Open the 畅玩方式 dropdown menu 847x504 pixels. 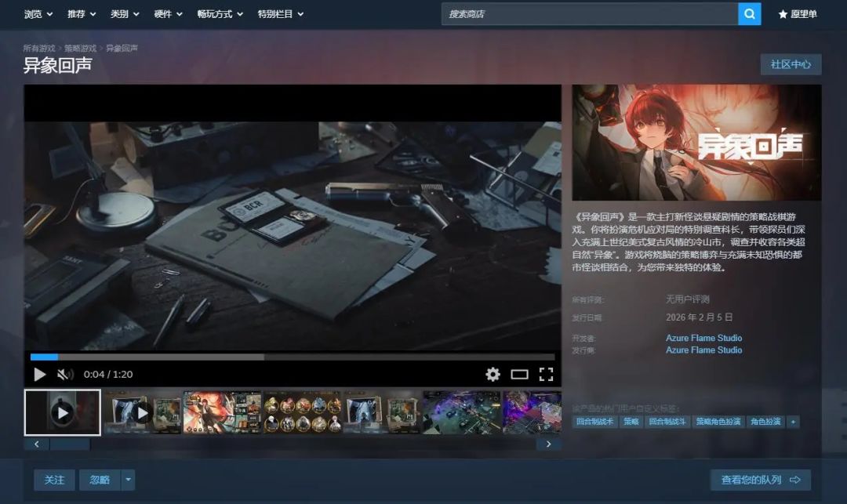(220, 14)
